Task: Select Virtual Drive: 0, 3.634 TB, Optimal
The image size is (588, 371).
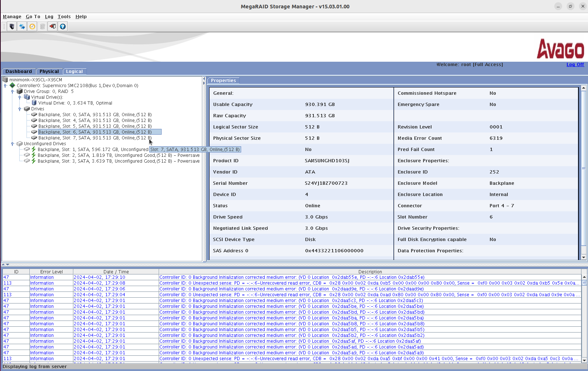Action: click(x=75, y=103)
